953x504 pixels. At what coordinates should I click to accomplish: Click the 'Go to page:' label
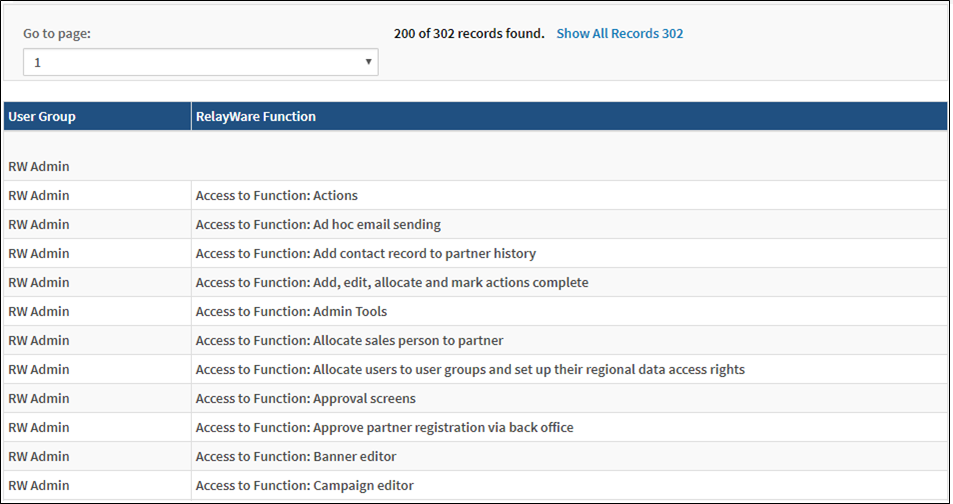click(57, 33)
